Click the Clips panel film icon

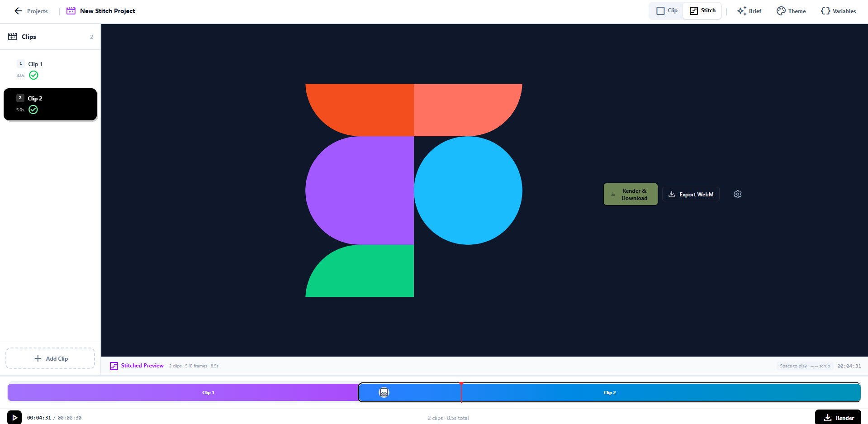[x=13, y=37]
